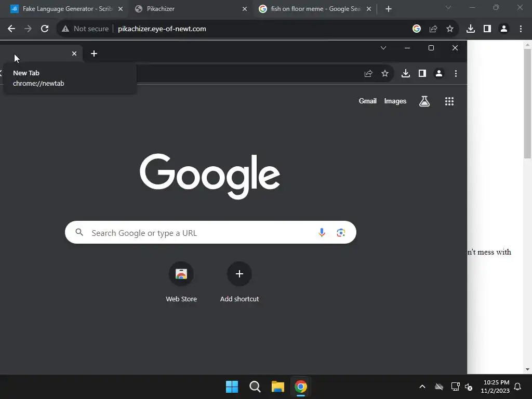Go back in the outer browser window
Screen dimensions: 532x399
click(11, 29)
